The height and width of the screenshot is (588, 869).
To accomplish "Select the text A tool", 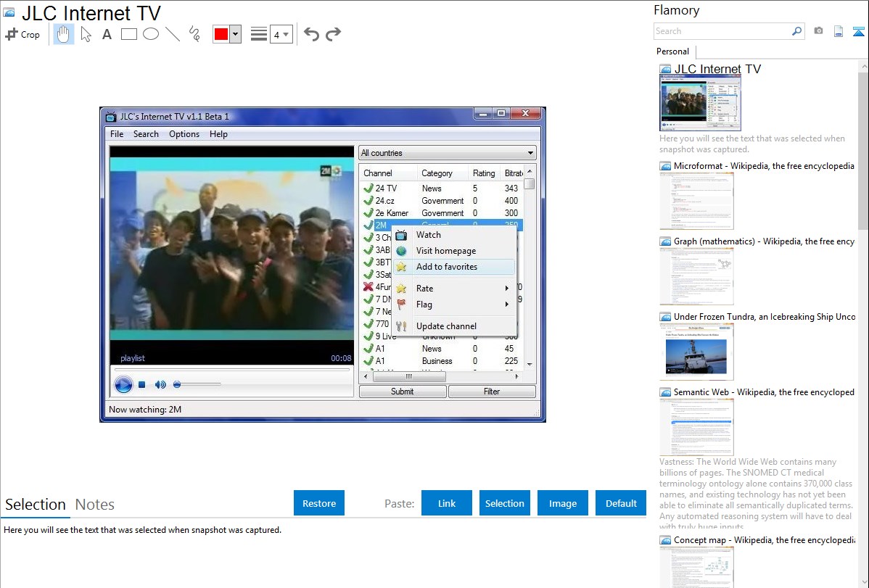I will (107, 34).
